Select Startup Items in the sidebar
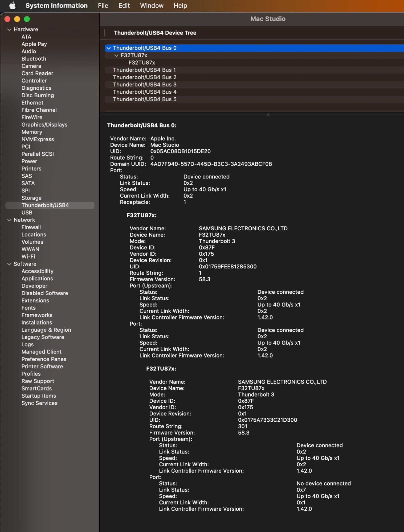The width and height of the screenshot is (404, 532). [39, 396]
